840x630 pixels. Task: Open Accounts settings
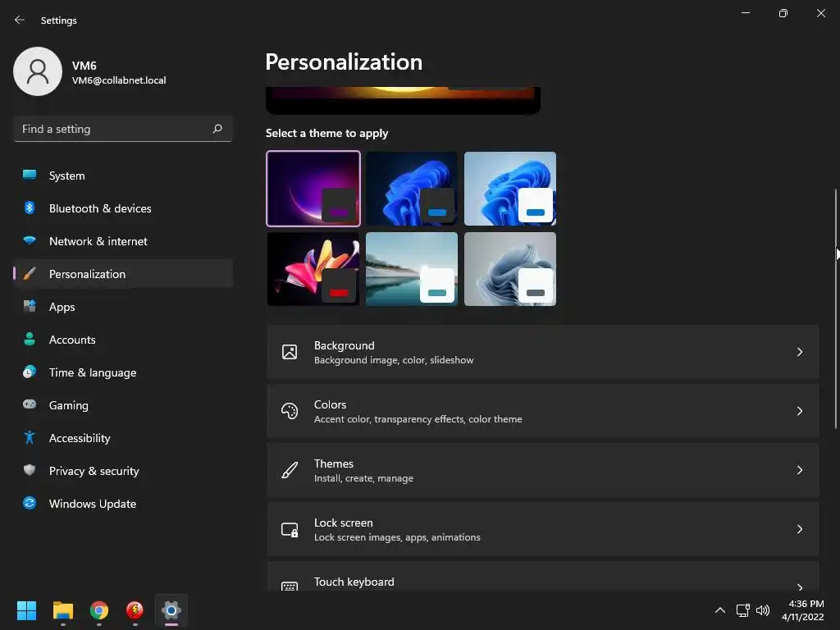pos(123,339)
